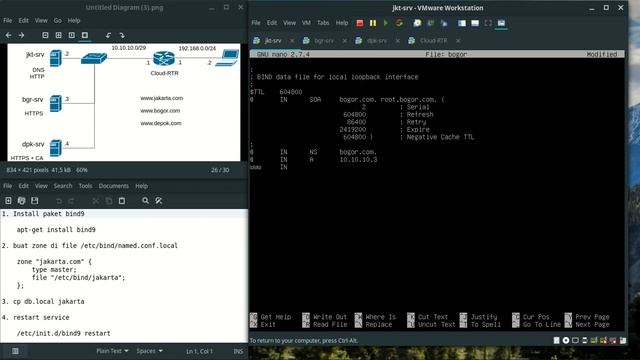Screen dimensions: 640x360
Task: Click find and replace icon in text editor
Action: pyautogui.click(x=159, y=201)
